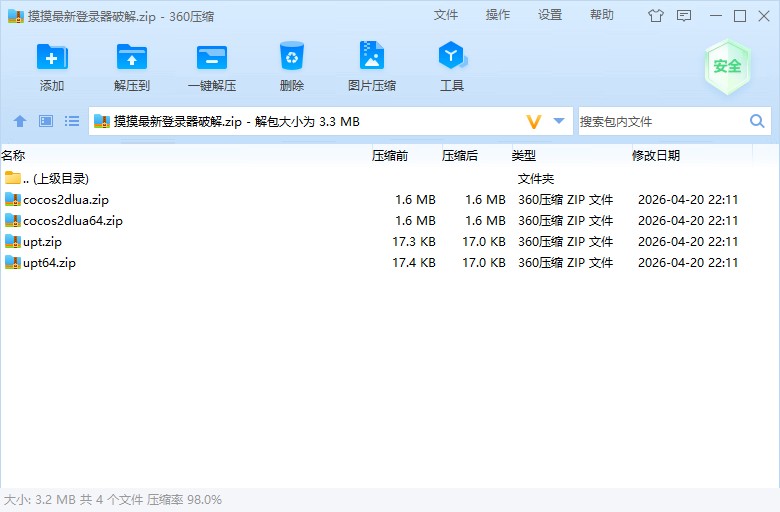This screenshot has height=512, width=780.
Task: Open the 操作 menu
Action: (497, 15)
